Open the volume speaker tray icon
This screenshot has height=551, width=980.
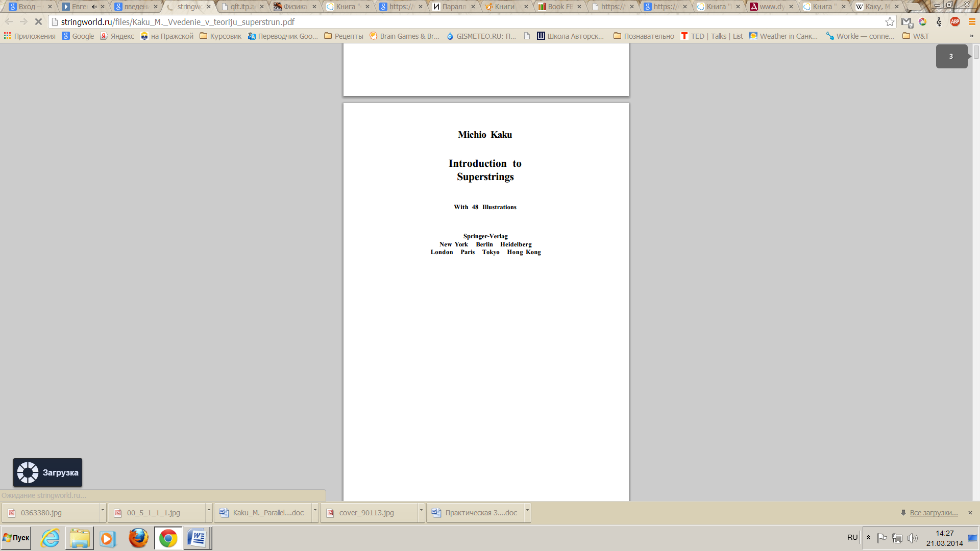tap(913, 538)
